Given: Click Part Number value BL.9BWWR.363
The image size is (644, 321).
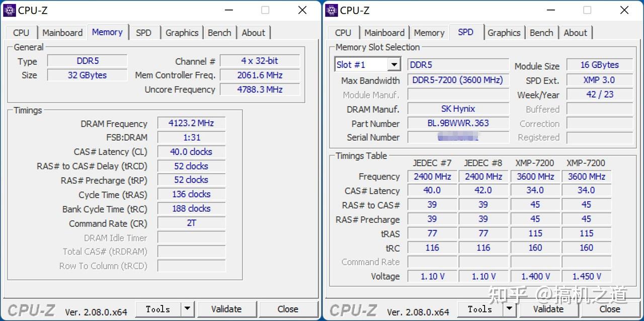Looking at the screenshot, I should 458,123.
